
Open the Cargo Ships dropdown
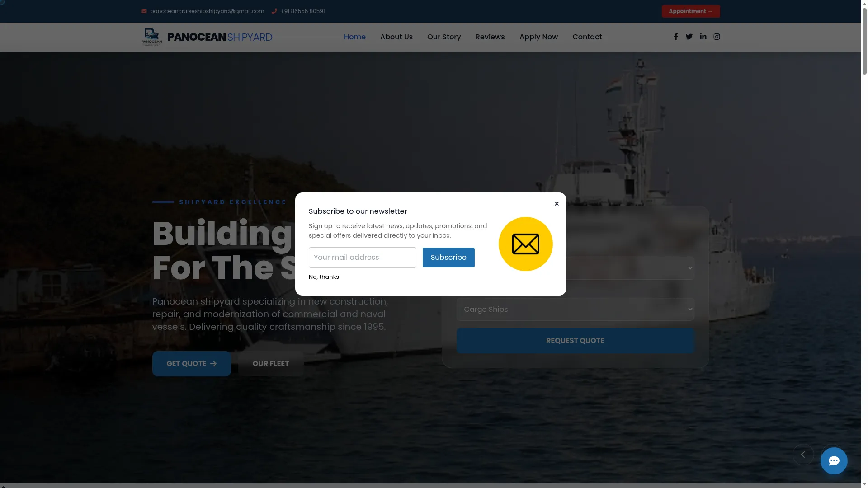(575, 309)
